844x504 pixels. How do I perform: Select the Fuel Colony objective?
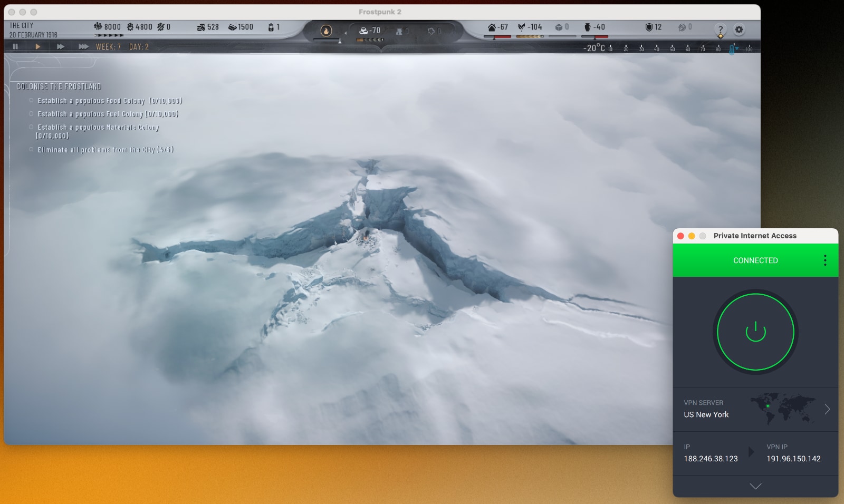[108, 114]
